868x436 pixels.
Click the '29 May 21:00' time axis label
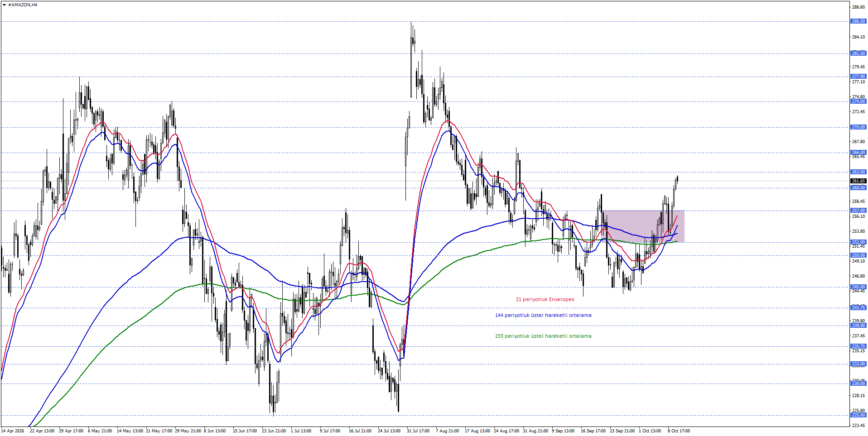(x=188, y=431)
